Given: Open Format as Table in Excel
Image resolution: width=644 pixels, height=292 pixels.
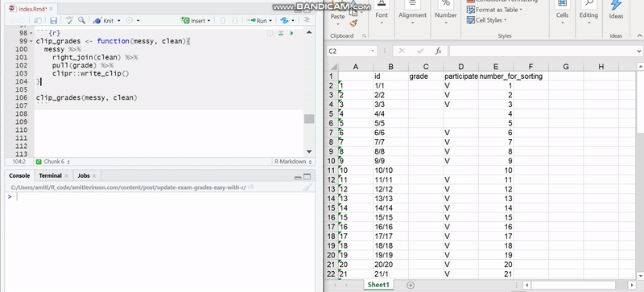Looking at the screenshot, I should pyautogui.click(x=494, y=10).
